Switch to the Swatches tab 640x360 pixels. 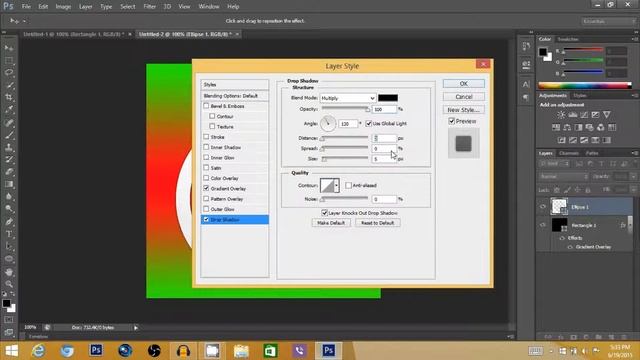coord(568,39)
